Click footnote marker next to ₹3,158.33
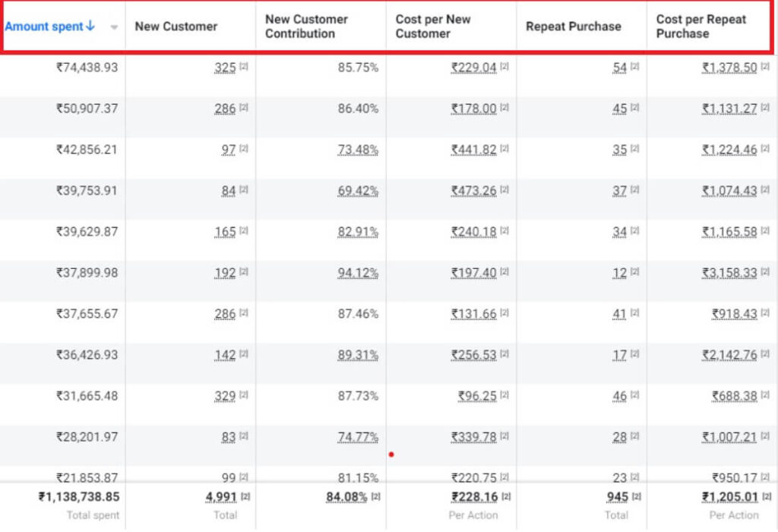778x532 pixels. (764, 272)
